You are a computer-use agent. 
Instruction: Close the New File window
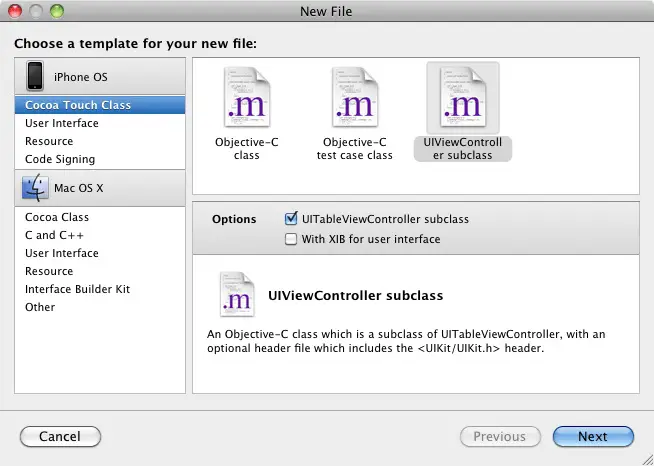coord(15,11)
